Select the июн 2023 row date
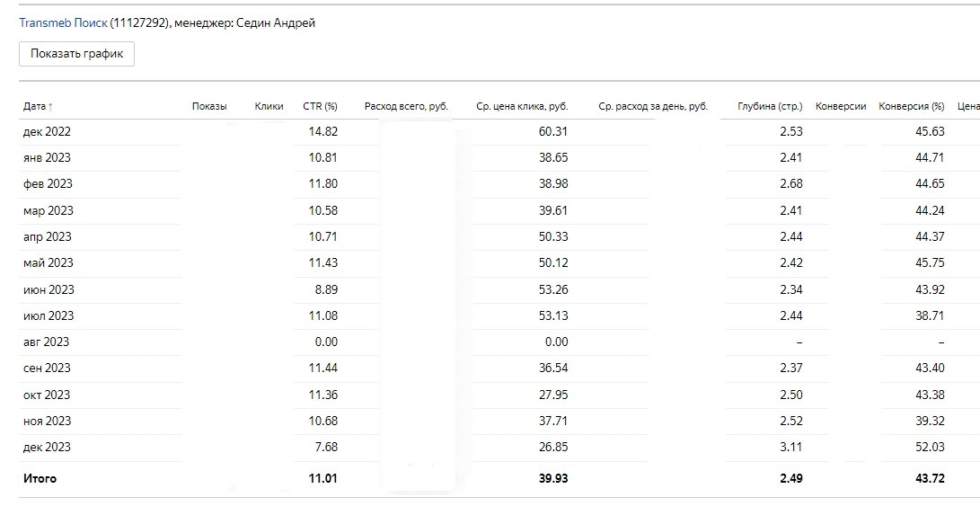The image size is (980, 515). point(49,289)
